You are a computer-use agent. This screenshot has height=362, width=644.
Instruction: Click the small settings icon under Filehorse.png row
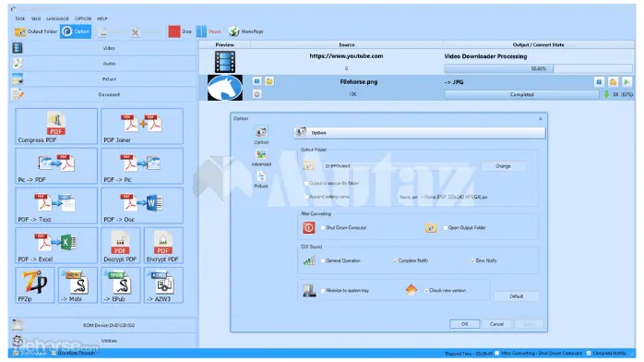(x=256, y=94)
